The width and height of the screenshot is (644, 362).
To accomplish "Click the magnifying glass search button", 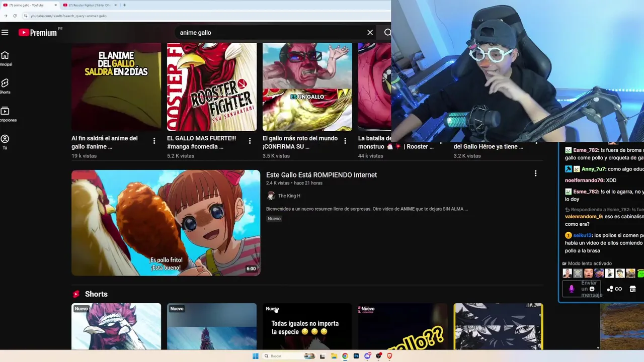I will click(387, 33).
